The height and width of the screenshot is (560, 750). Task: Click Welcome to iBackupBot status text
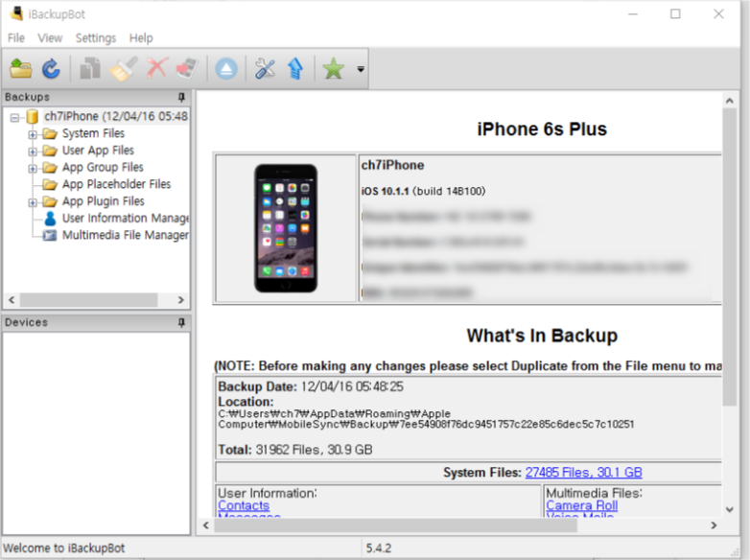point(63,548)
